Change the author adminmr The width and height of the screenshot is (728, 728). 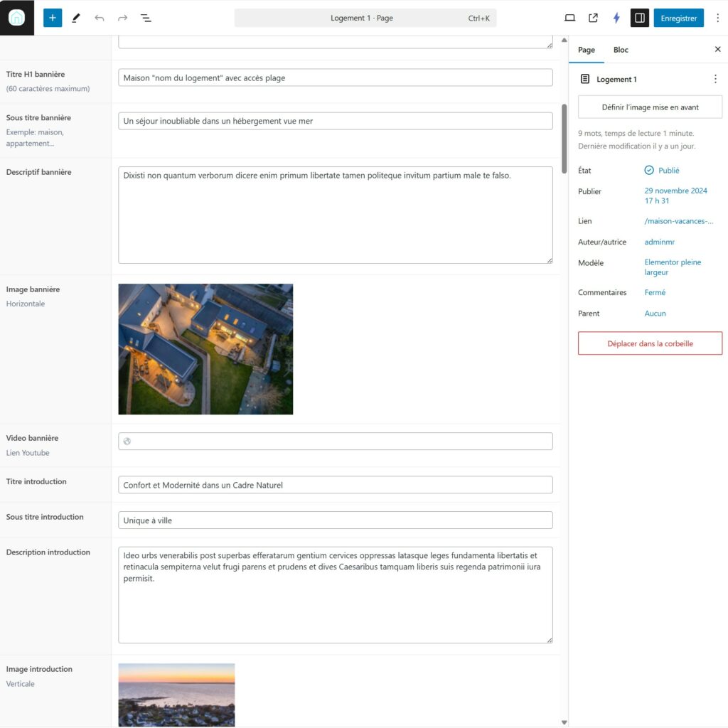coord(659,242)
